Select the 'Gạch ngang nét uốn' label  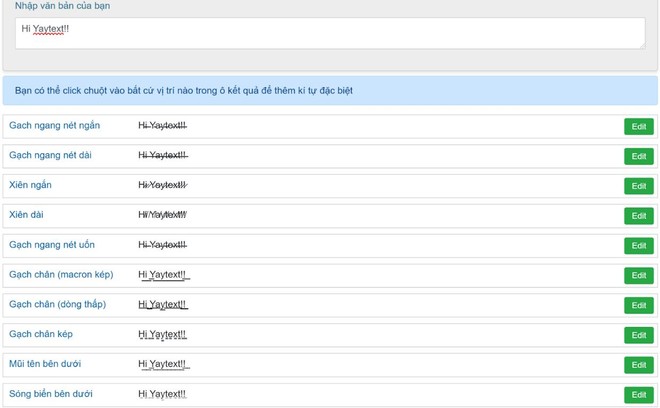(52, 245)
